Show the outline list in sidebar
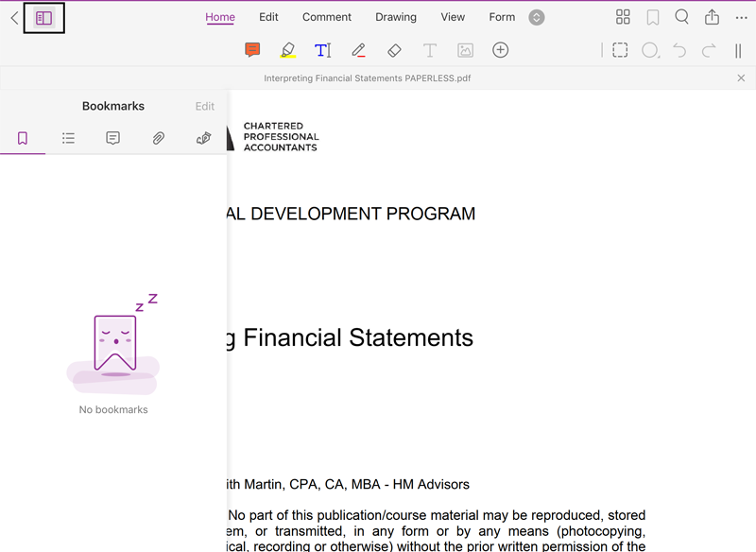This screenshot has height=552, width=756. [68, 138]
